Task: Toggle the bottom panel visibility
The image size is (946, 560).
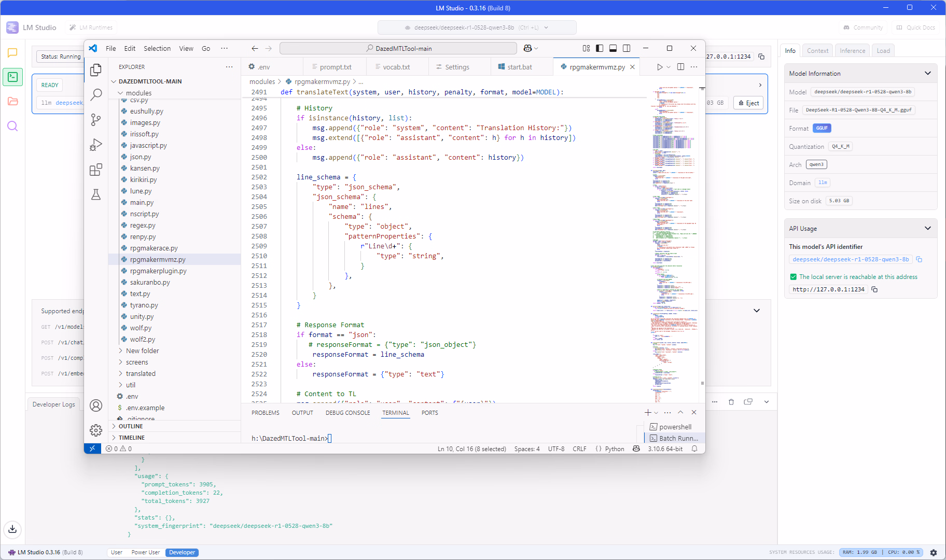Action: [x=613, y=48]
